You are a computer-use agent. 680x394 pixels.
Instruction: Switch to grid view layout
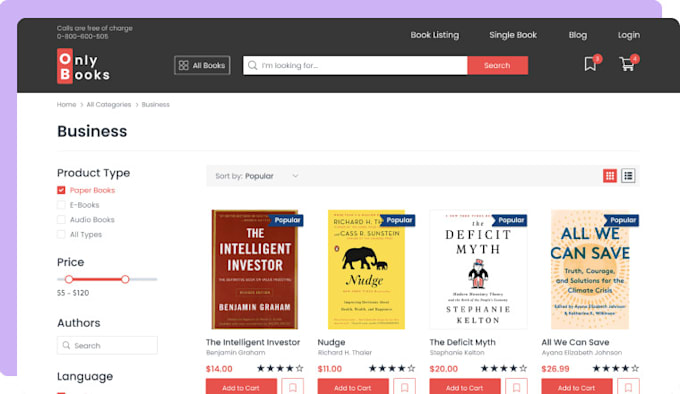610,176
